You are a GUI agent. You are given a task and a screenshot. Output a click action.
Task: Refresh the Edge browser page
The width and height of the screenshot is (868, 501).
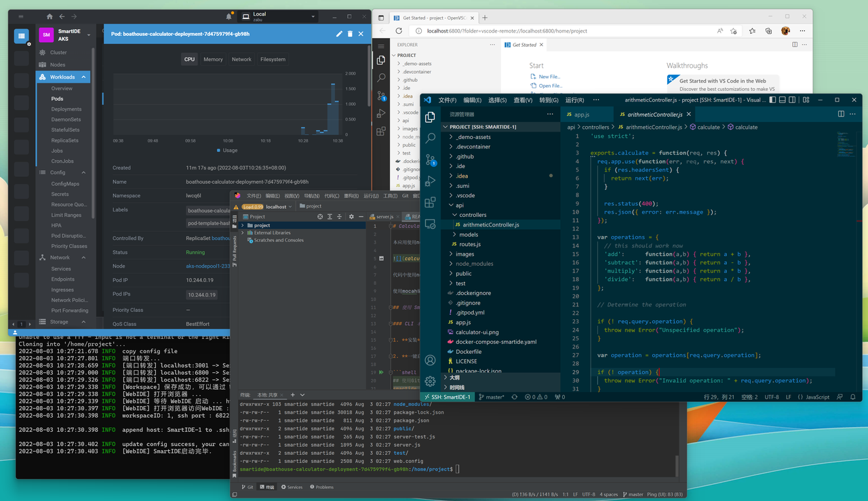[398, 31]
